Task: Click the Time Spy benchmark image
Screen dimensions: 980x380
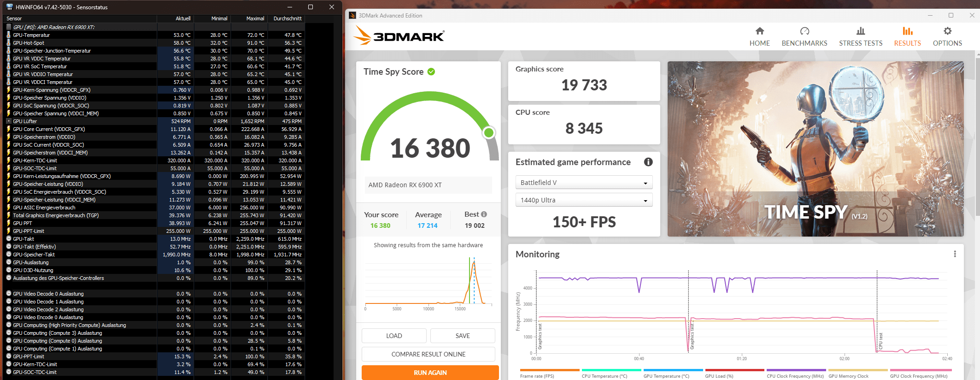Action: 816,149
